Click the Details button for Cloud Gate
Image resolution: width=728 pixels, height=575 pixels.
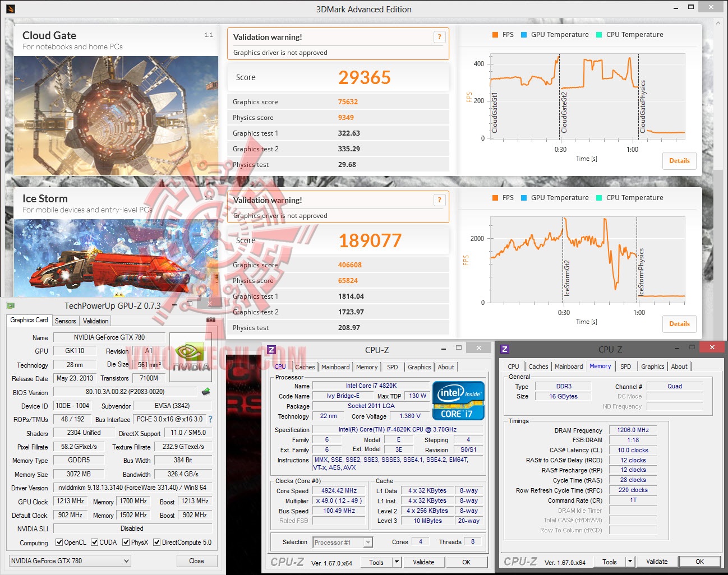(x=679, y=161)
